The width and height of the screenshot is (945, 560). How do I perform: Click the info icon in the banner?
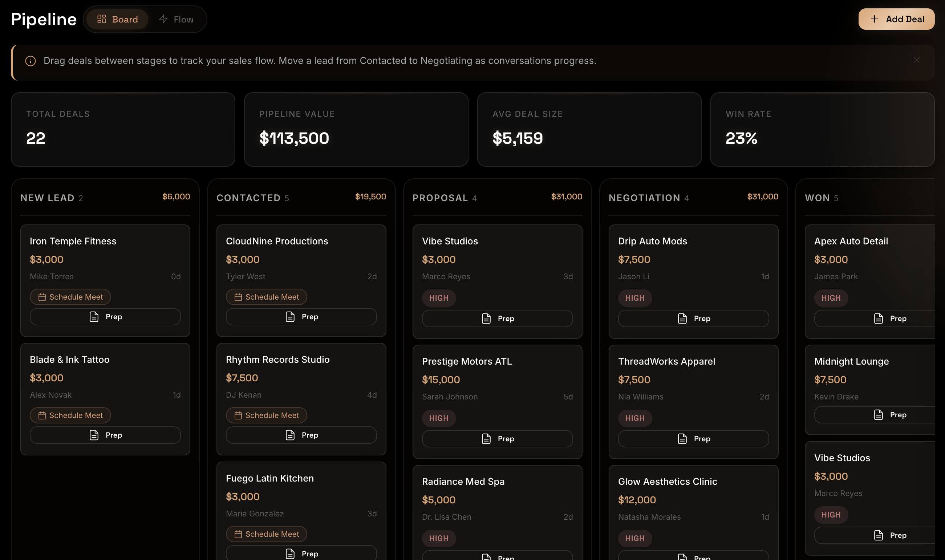coord(30,61)
